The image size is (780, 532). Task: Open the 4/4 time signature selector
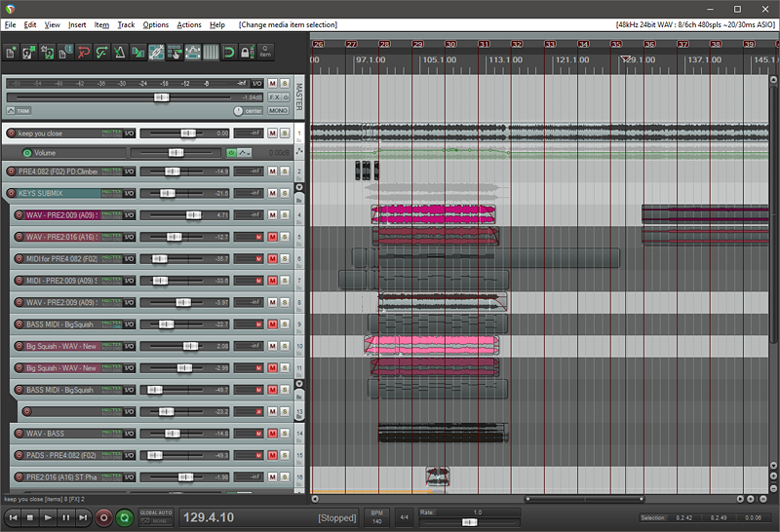click(x=404, y=517)
